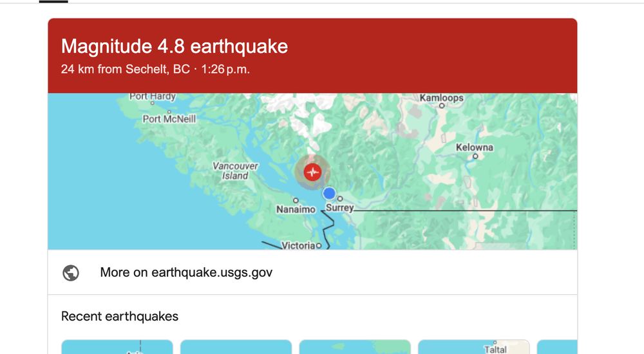Select the underlined active tab at top
Screen dimensions: 644x354
click(x=53, y=2)
